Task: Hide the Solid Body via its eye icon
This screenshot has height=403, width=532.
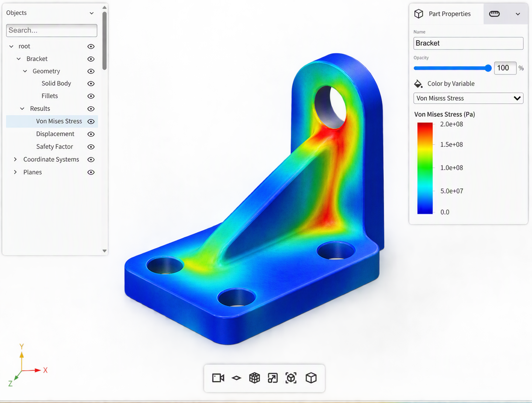Action: [x=91, y=84]
